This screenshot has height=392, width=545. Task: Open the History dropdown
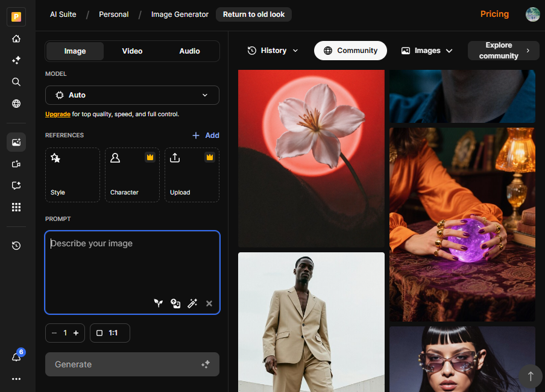point(273,51)
